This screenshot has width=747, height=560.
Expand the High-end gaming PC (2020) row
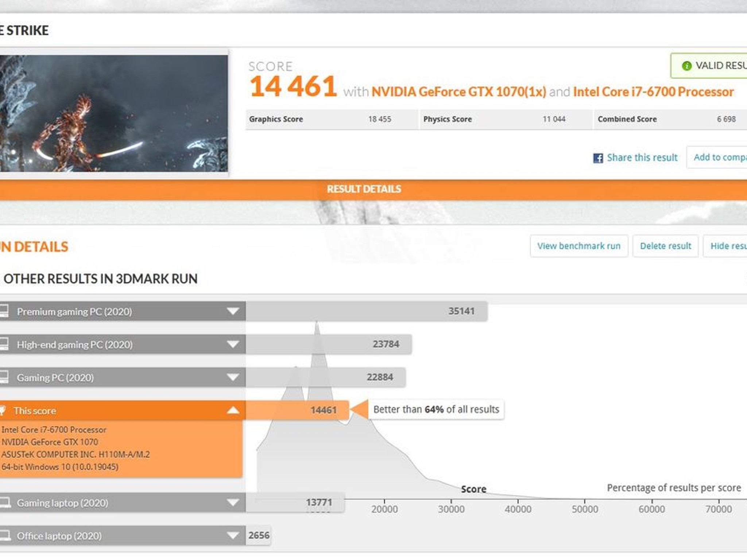pyautogui.click(x=233, y=344)
